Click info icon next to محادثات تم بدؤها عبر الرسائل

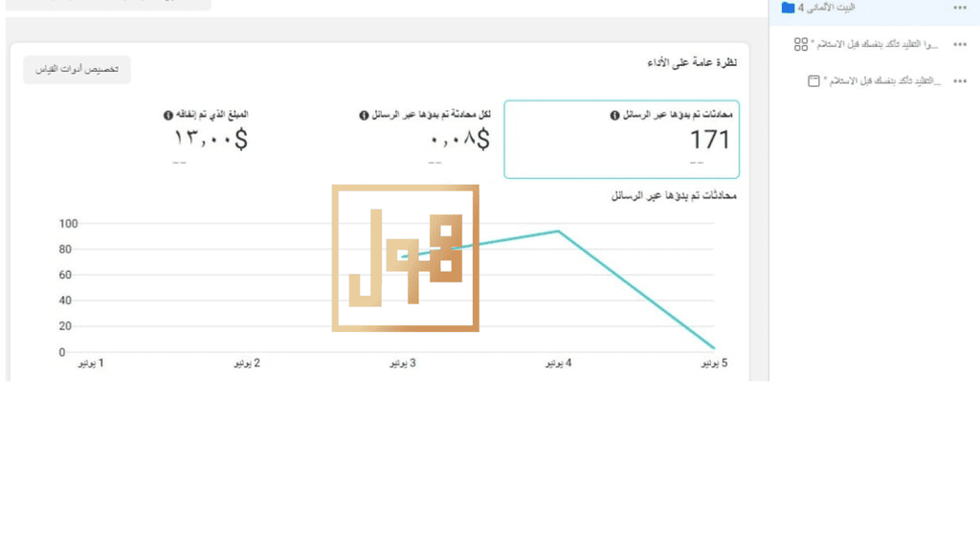point(615,115)
